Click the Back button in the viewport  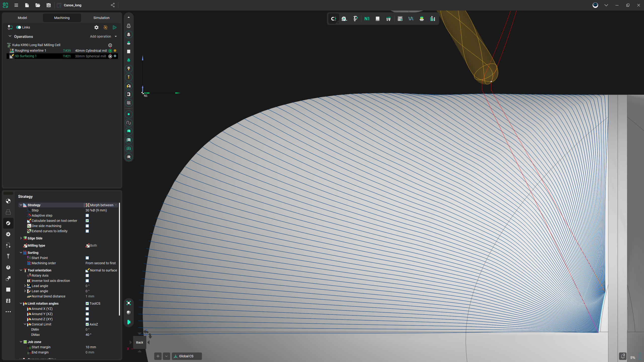139,342
